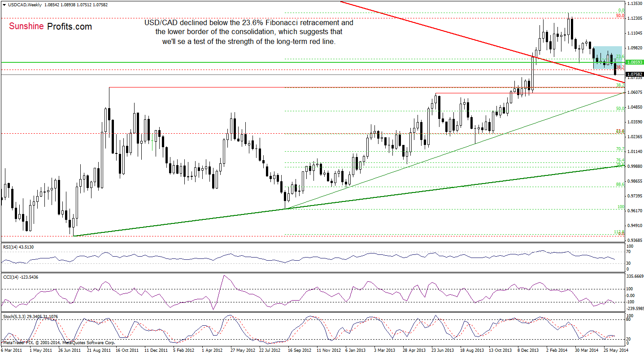Click the green 1.08593 price level tag
The height and width of the screenshot is (354, 644).
(635, 62)
